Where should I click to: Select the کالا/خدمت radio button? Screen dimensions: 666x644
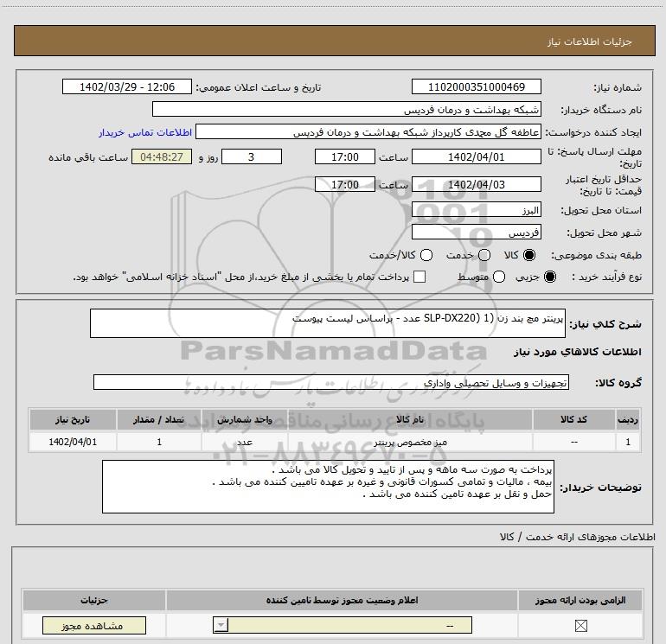click(x=426, y=255)
